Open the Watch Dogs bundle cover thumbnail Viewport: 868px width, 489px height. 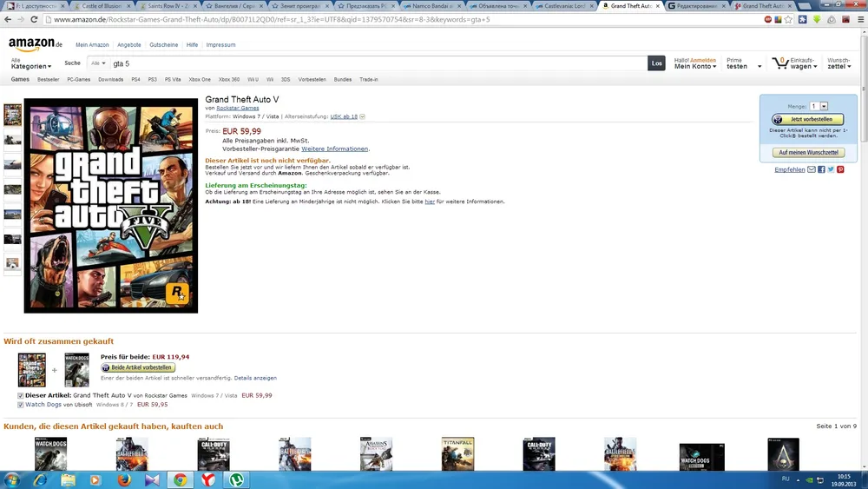[x=76, y=370]
